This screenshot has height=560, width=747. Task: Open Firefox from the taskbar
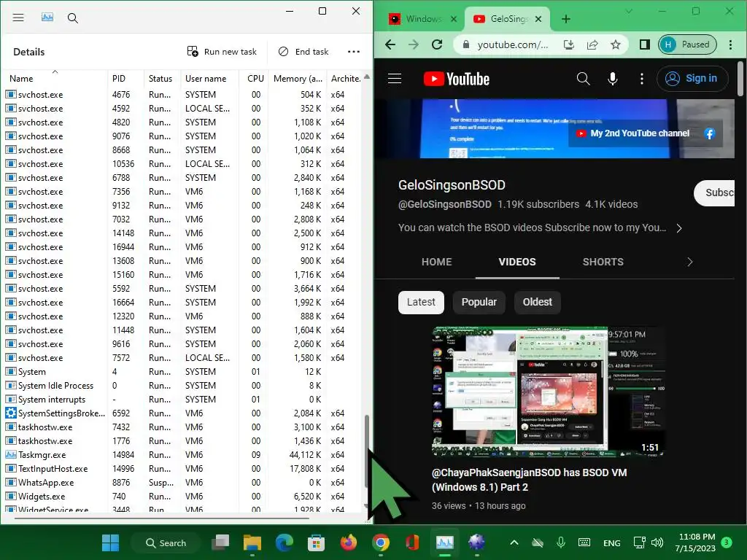click(x=349, y=542)
